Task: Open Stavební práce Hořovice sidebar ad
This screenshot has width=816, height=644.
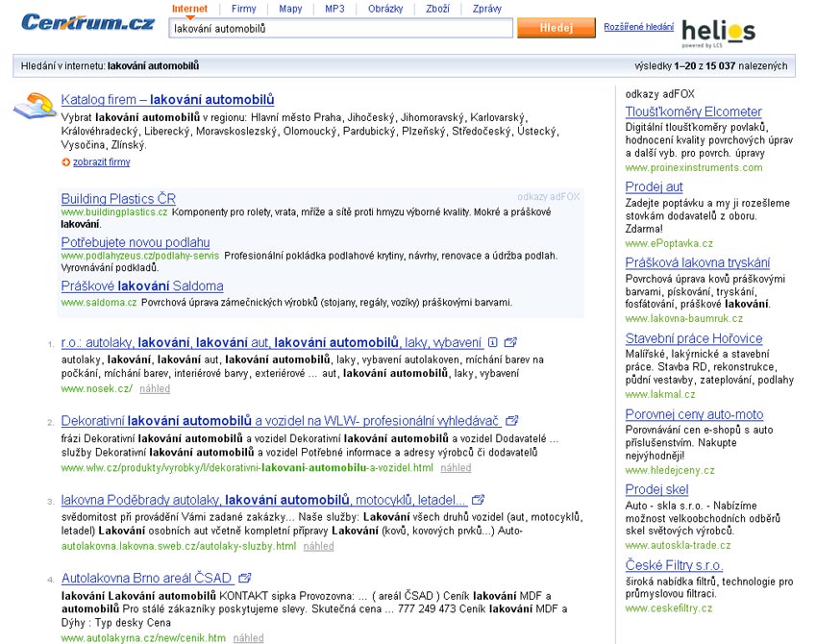Action: point(694,339)
